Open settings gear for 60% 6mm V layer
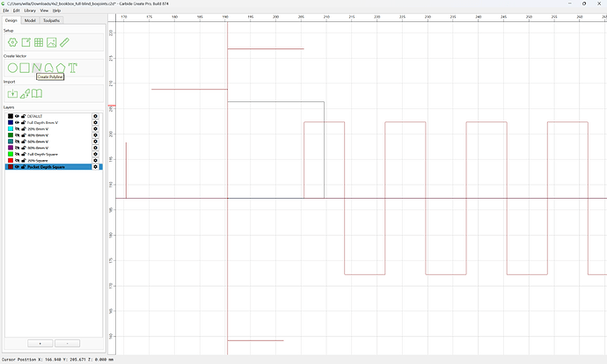 [x=95, y=142]
